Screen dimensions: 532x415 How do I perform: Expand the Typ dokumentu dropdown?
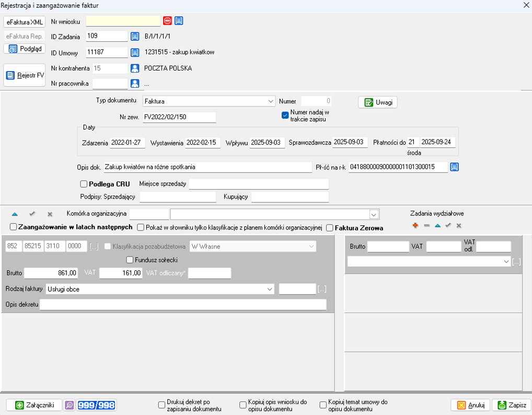pos(270,101)
